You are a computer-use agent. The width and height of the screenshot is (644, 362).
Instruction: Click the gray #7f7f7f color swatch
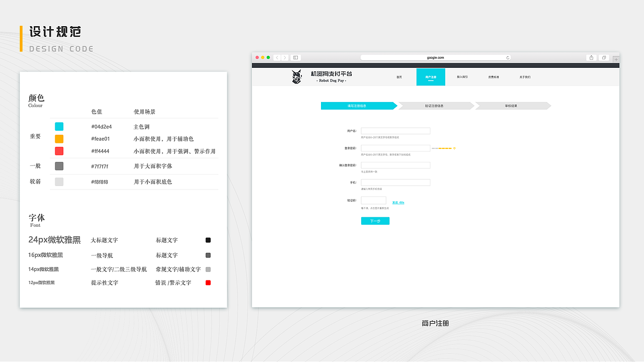[59, 166]
